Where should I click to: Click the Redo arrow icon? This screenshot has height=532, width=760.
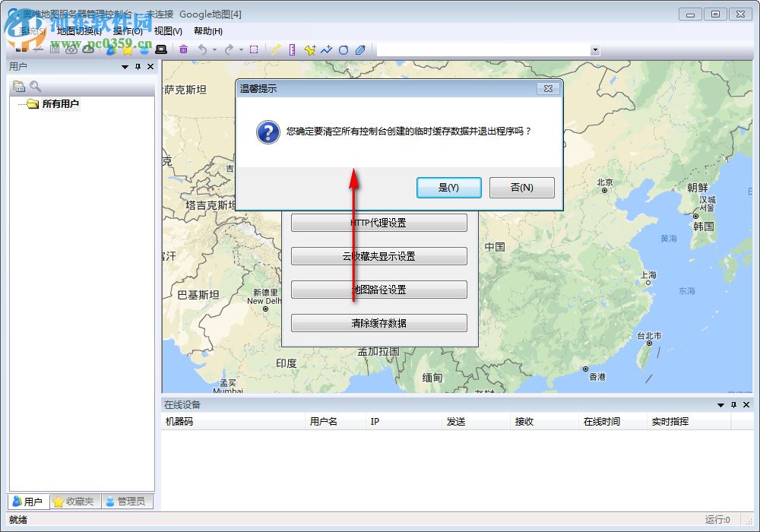[x=230, y=49]
